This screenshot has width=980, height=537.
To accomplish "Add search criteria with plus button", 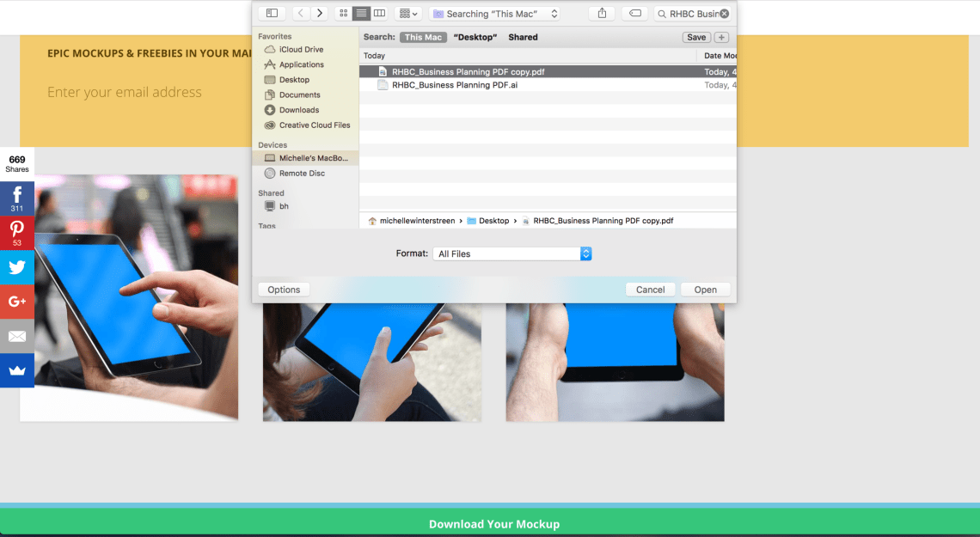I will pyautogui.click(x=721, y=38).
